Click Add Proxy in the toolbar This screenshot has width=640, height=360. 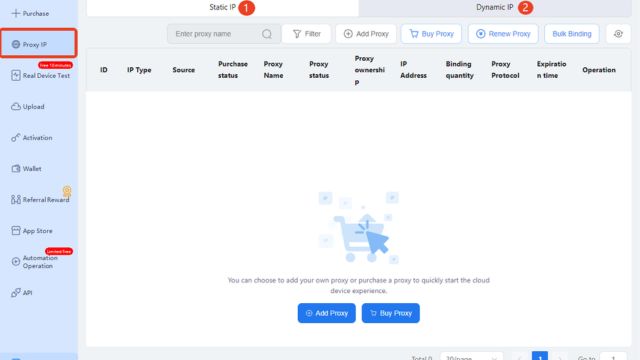pos(366,34)
